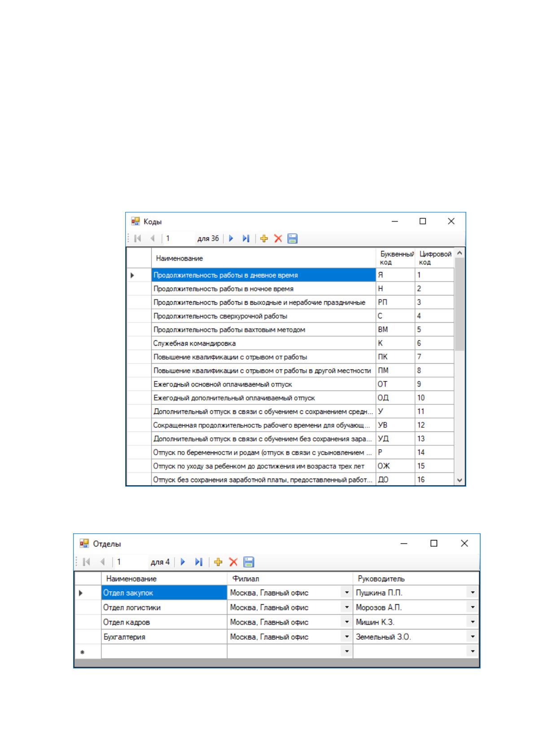The height and width of the screenshot is (756, 534).
Task: Click empty Наименование cell in new Отделы row
Action: tap(164, 651)
